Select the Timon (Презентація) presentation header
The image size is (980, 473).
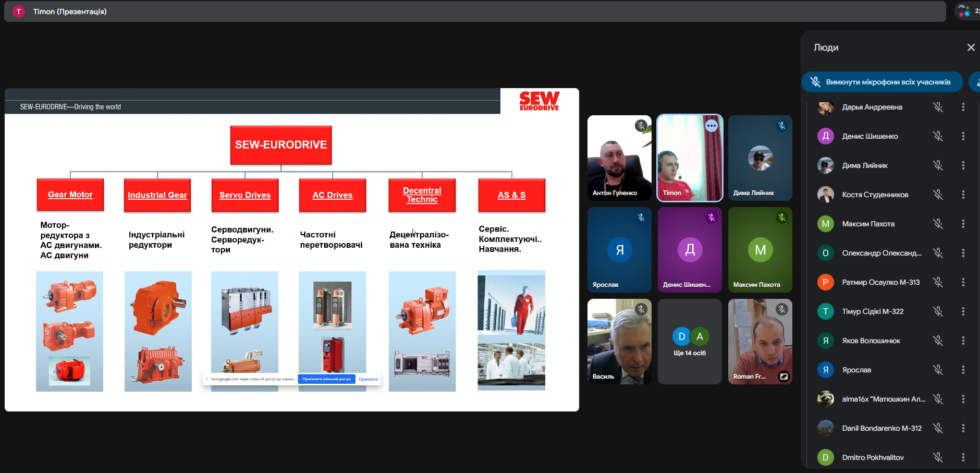click(70, 11)
